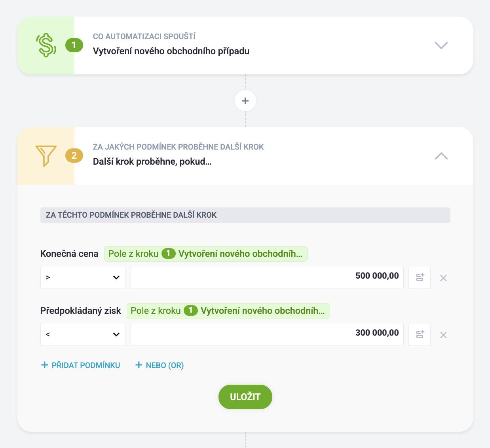This screenshot has height=448, width=490.
Task: Click the Přidat podmínku link
Action: click(x=81, y=365)
